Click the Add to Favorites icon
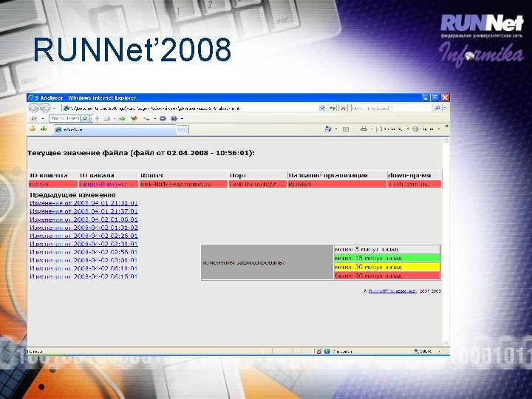The image size is (532, 399). (44, 129)
